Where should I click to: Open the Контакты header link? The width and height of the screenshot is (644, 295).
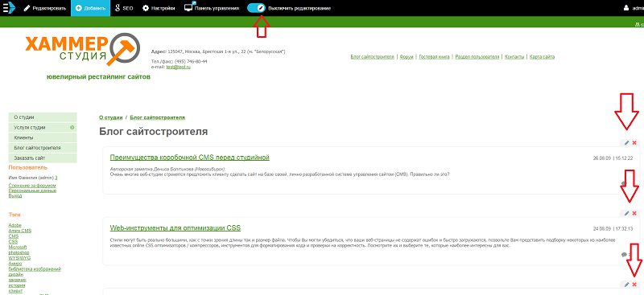coord(514,57)
